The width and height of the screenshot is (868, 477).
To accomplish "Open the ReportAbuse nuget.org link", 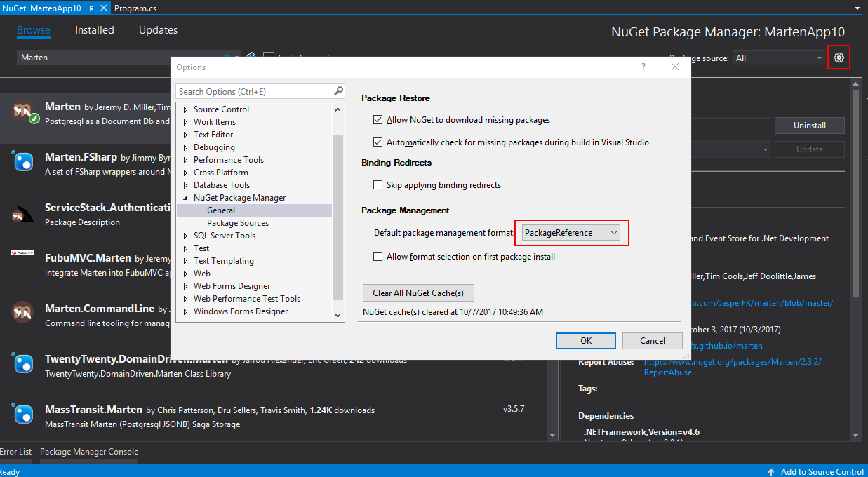I will click(733, 367).
